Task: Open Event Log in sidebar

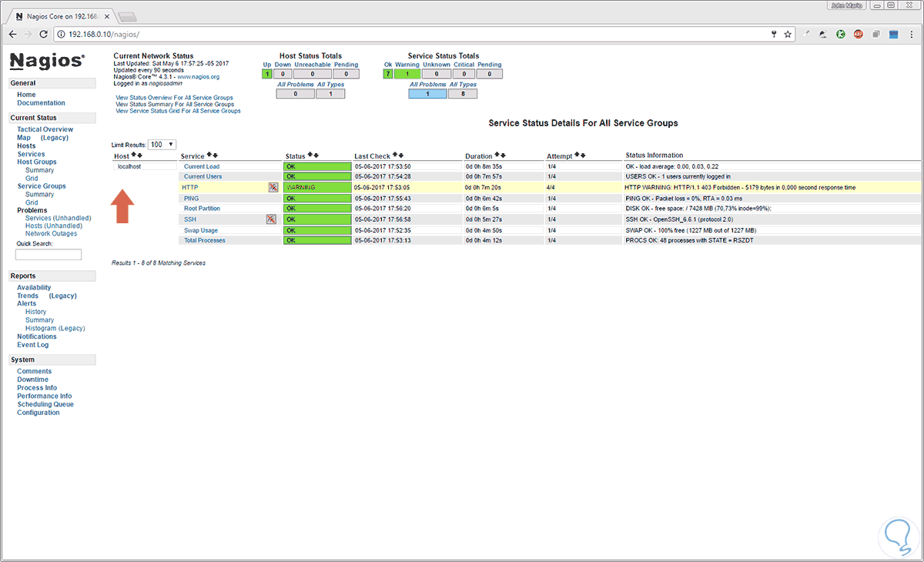Action: click(x=33, y=345)
